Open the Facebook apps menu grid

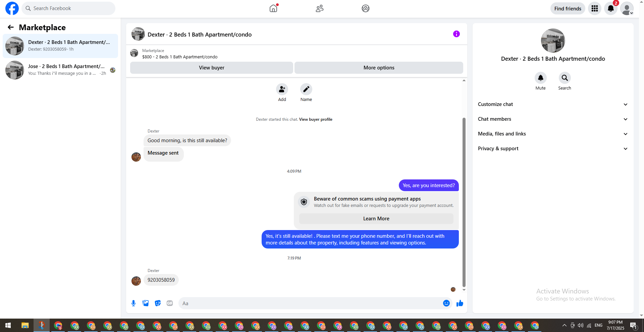point(595,8)
